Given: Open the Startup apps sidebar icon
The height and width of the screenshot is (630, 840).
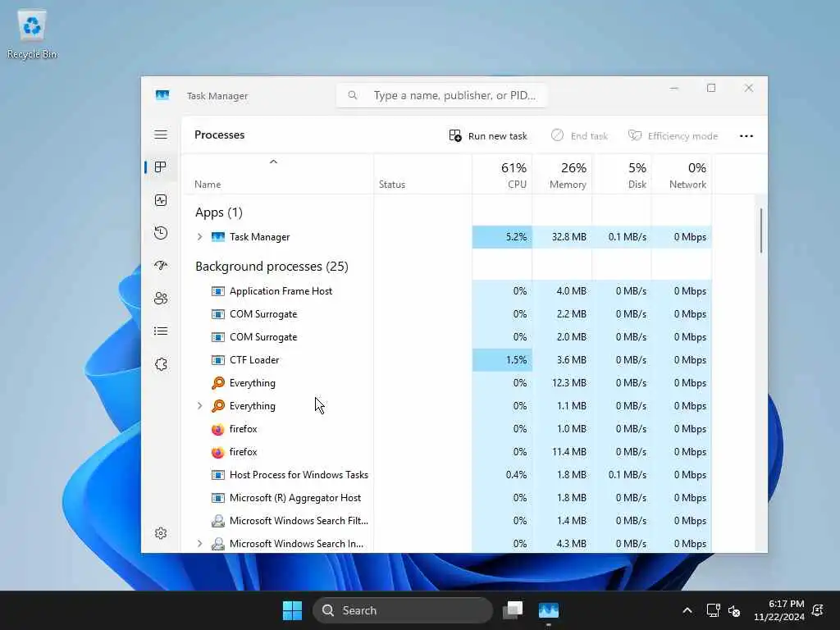Looking at the screenshot, I should pyautogui.click(x=161, y=265).
